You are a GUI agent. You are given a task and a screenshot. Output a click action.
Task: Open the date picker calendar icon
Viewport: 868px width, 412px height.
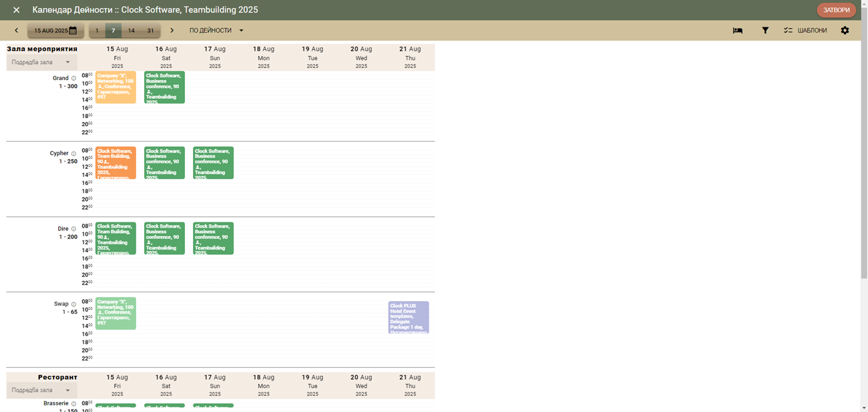click(x=73, y=31)
